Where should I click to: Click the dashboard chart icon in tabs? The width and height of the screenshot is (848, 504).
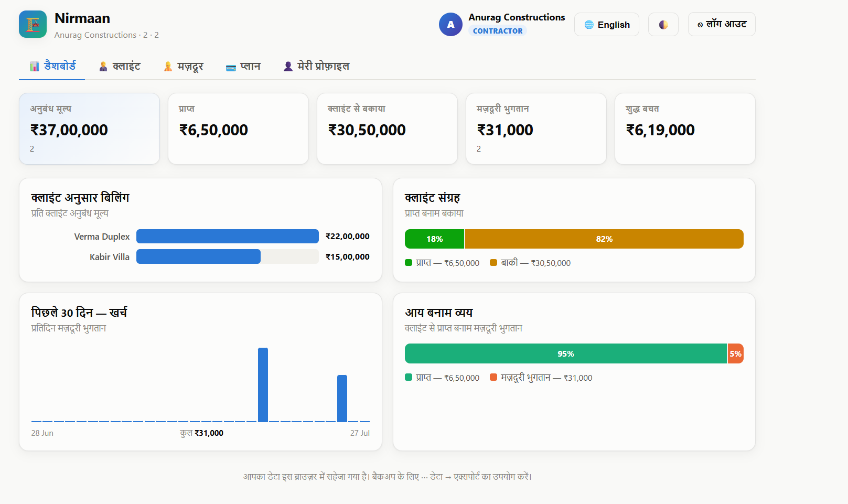[35, 66]
